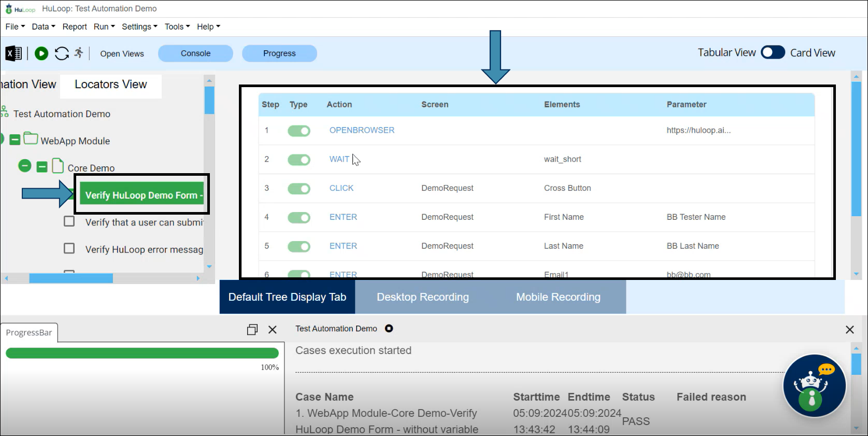Click the CLICK action link in step 3
This screenshot has height=436, width=868.
coord(341,188)
